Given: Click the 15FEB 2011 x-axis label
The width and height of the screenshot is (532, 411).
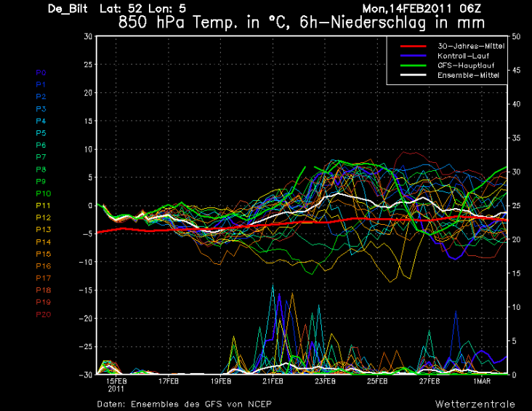Looking at the screenshot, I should [x=116, y=386].
